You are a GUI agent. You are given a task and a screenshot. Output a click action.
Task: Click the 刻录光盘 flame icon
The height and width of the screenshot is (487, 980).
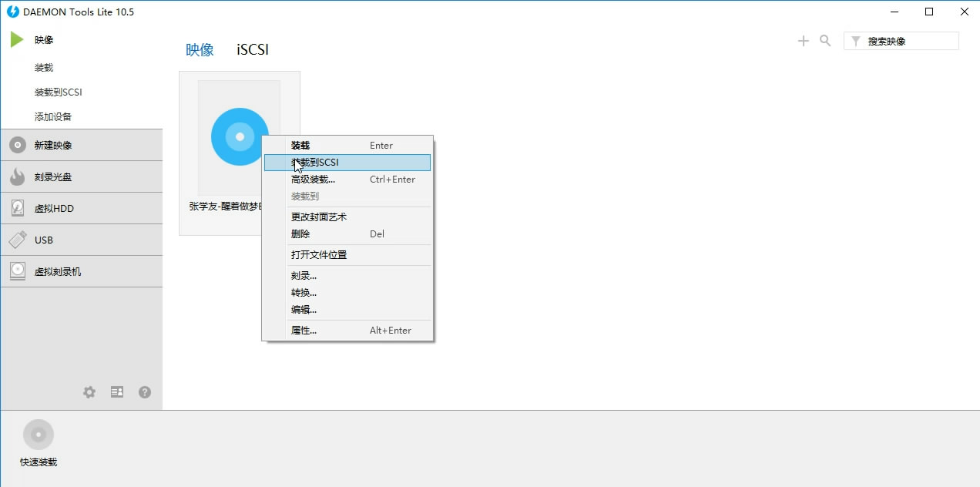tap(18, 176)
